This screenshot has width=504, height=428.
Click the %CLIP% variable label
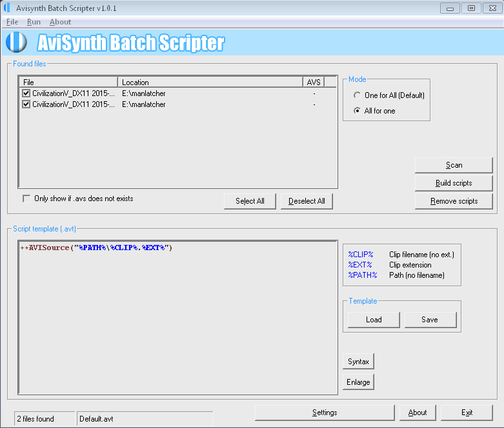point(361,255)
